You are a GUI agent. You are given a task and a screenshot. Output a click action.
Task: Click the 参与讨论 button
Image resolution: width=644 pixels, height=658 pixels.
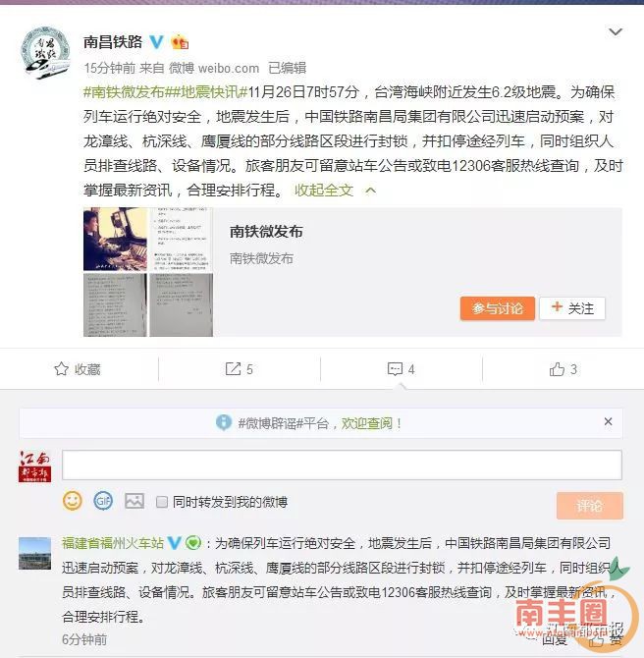point(497,308)
